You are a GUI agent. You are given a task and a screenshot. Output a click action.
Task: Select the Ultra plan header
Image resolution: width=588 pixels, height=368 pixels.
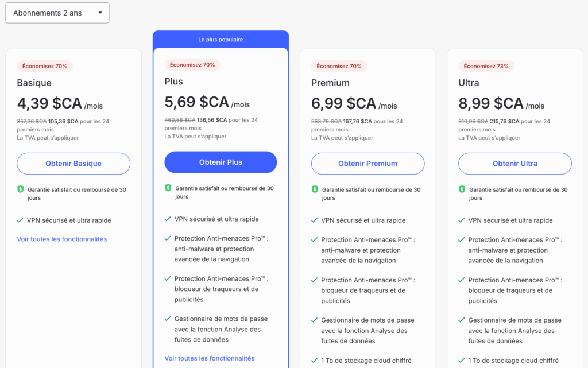click(x=468, y=83)
